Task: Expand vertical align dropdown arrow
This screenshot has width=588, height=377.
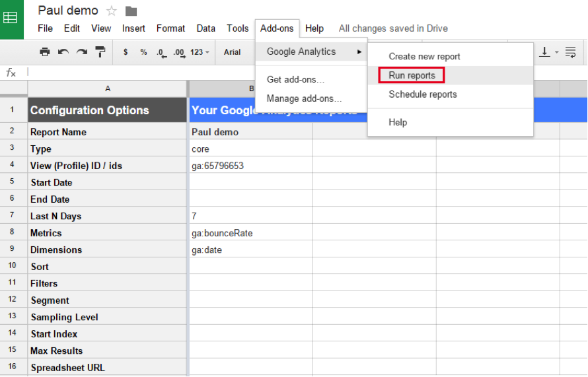Action: 556,52
